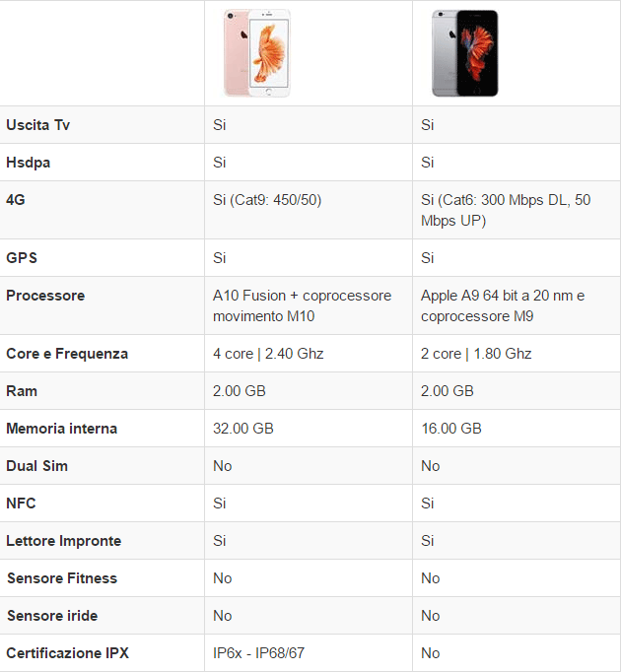This screenshot has width=621, height=672.
Task: Click the Core e Frequenza label
Action: point(67,354)
